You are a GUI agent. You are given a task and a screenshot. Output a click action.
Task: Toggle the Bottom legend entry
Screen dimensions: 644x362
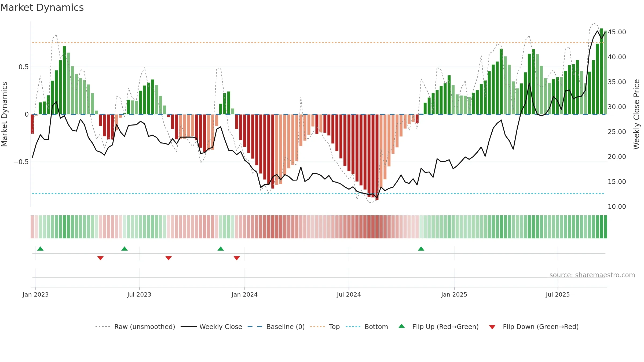pos(367,327)
